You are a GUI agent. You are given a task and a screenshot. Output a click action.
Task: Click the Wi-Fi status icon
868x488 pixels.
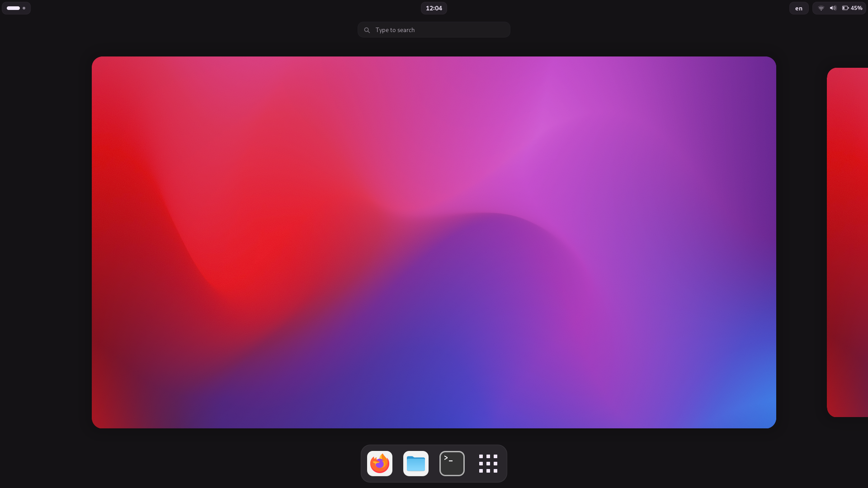[821, 8]
